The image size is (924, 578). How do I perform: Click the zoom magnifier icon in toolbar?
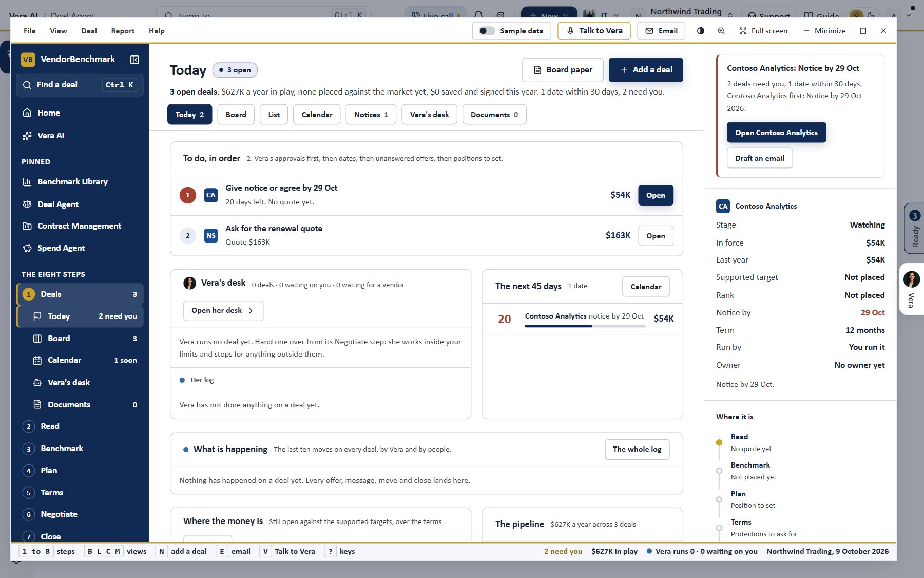click(x=721, y=31)
